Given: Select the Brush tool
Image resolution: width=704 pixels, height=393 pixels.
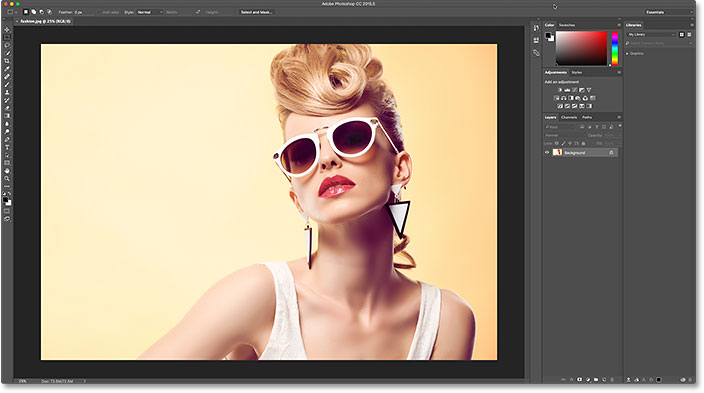Looking at the screenshot, I should pos(7,84).
